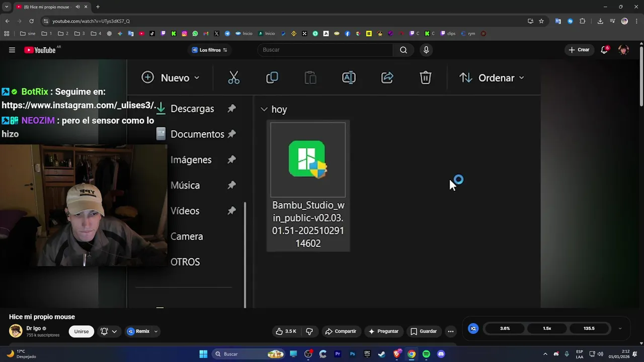Launch Spotify from the taskbar
644x362 pixels.
coord(426,354)
